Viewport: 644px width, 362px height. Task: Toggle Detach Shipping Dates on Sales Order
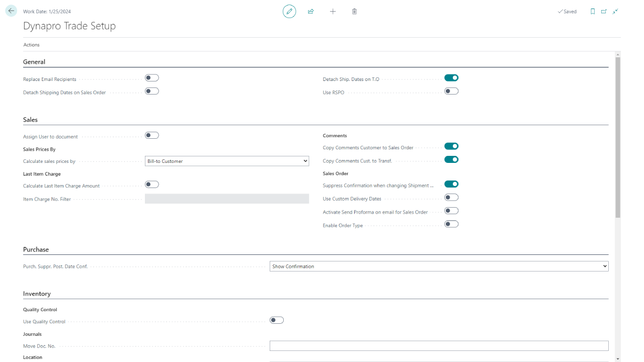(152, 91)
